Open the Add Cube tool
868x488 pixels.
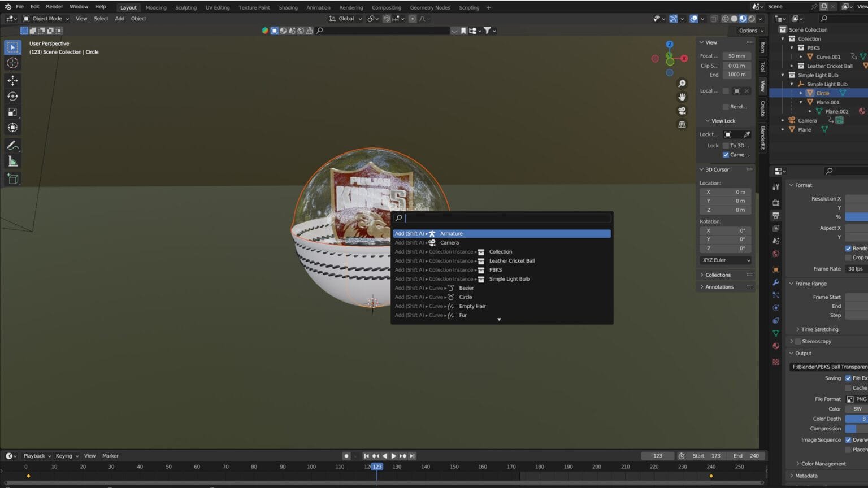[12, 179]
